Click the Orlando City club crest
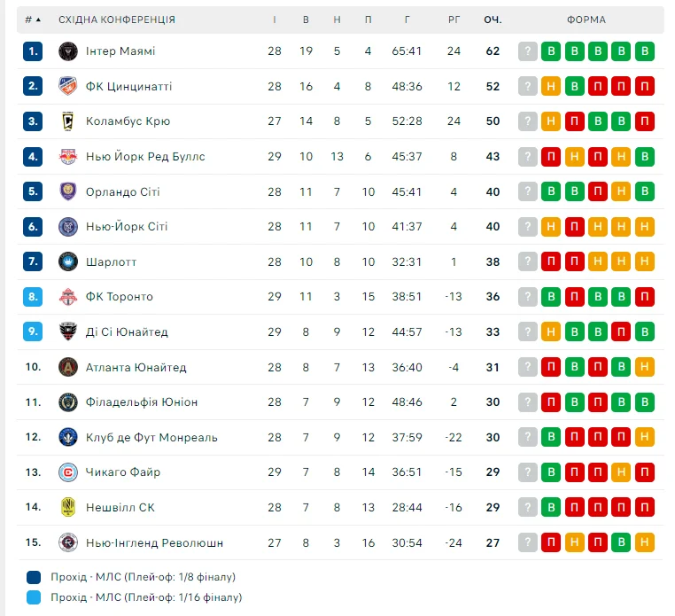This screenshot has height=616, width=675. tap(68, 191)
